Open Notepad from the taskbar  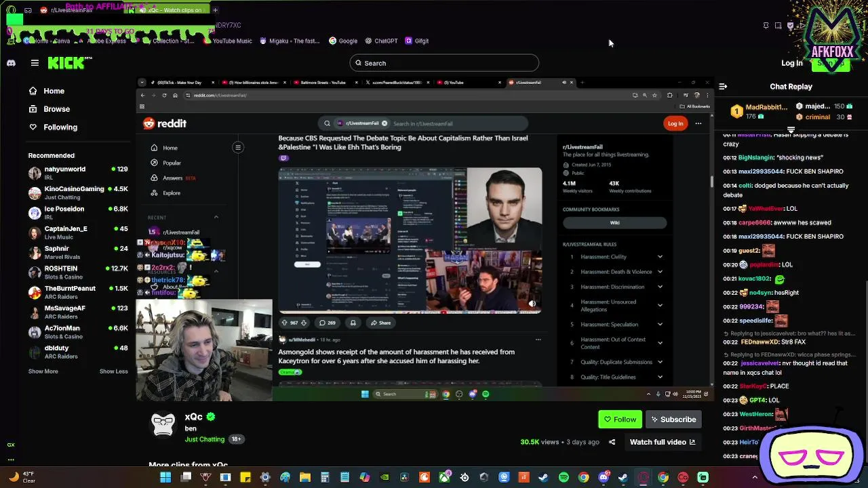[344, 477]
